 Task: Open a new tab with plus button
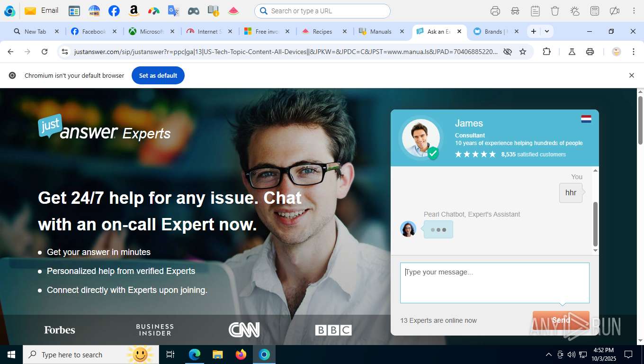tap(534, 31)
